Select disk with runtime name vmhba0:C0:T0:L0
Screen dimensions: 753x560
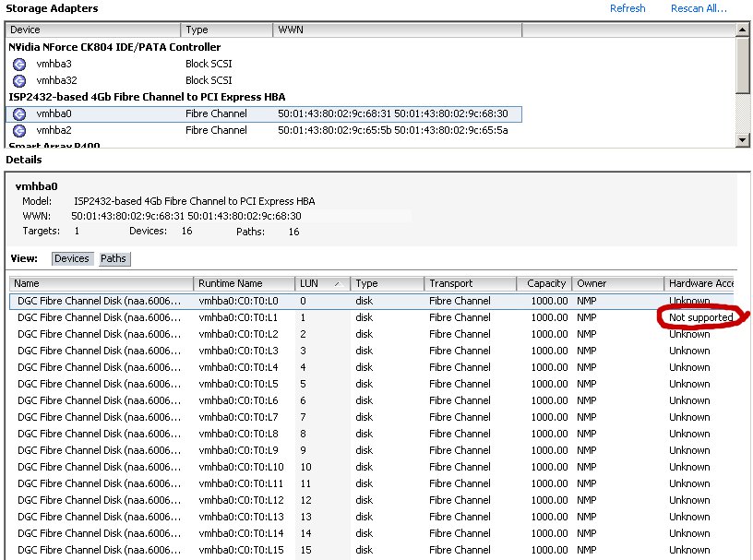click(371, 301)
